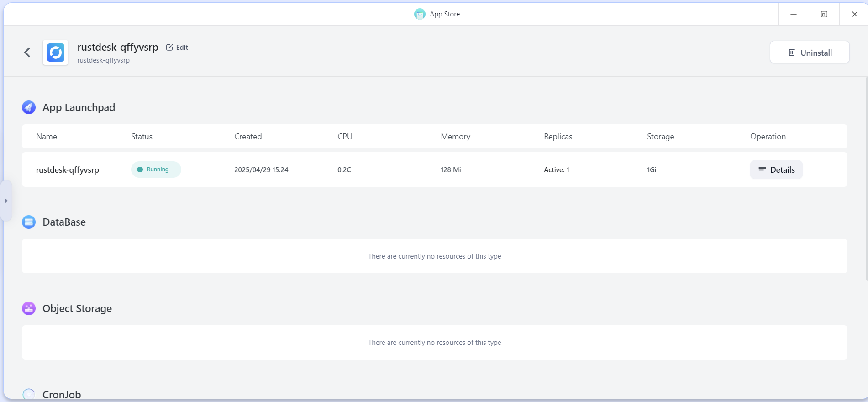
Task: Open Details for rustdesk-qffyvsrp
Action: pyautogui.click(x=776, y=169)
